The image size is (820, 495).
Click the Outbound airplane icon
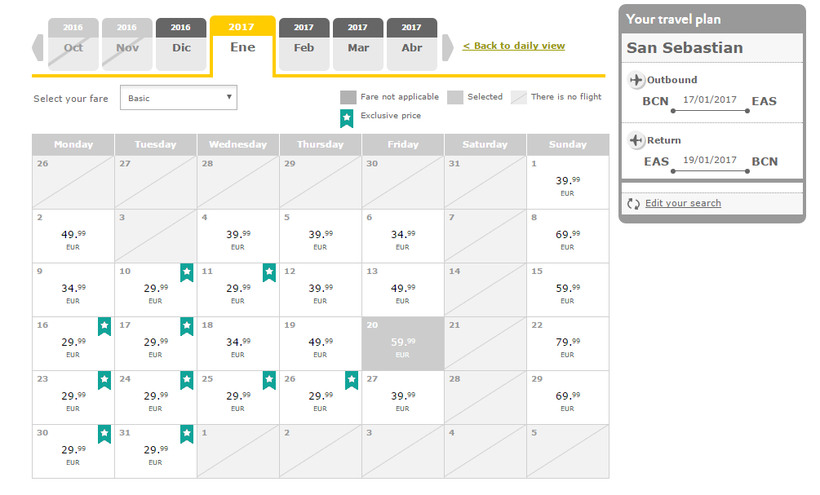636,80
